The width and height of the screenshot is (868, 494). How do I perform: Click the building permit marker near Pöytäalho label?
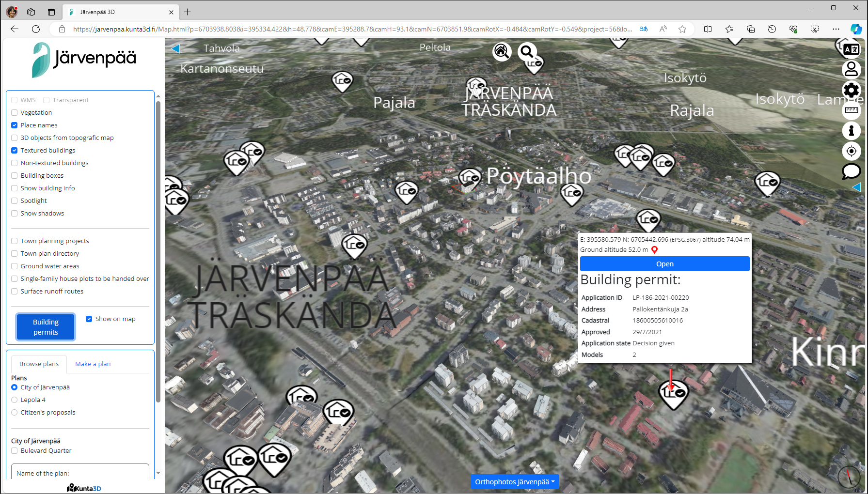coord(470,179)
